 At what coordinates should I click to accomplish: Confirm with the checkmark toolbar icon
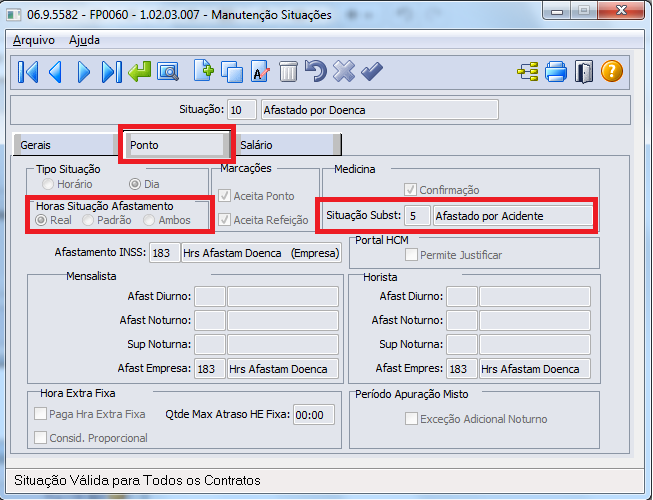click(x=372, y=72)
